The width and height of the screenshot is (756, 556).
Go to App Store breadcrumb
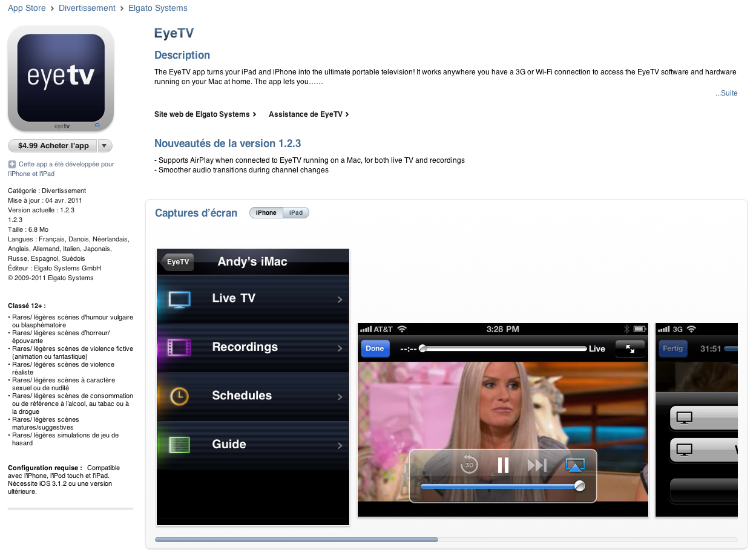[27, 8]
